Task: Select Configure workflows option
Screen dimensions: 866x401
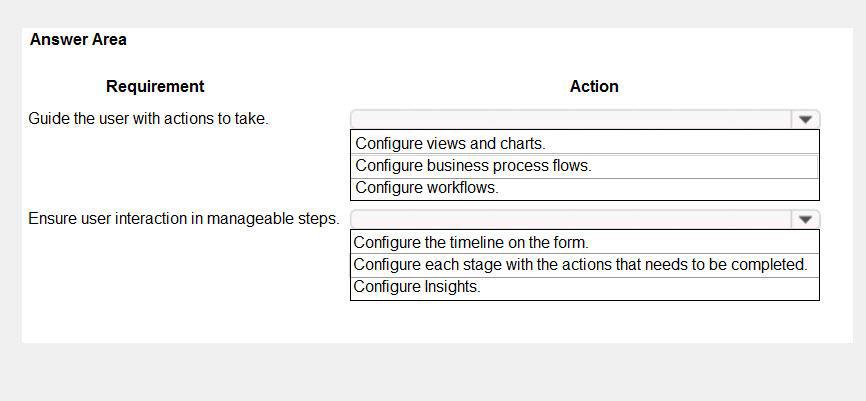Action: pyautogui.click(x=584, y=188)
